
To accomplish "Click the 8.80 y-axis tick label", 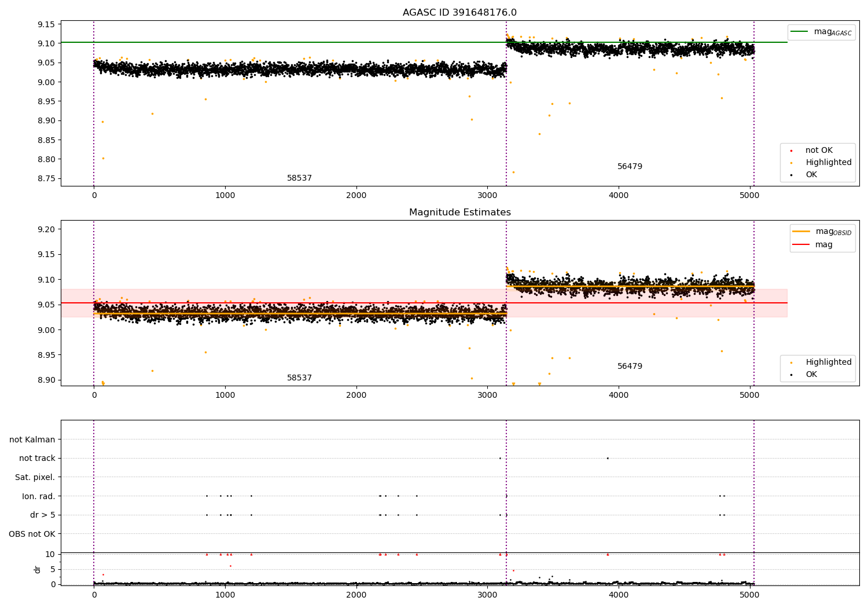I will [x=46, y=159].
